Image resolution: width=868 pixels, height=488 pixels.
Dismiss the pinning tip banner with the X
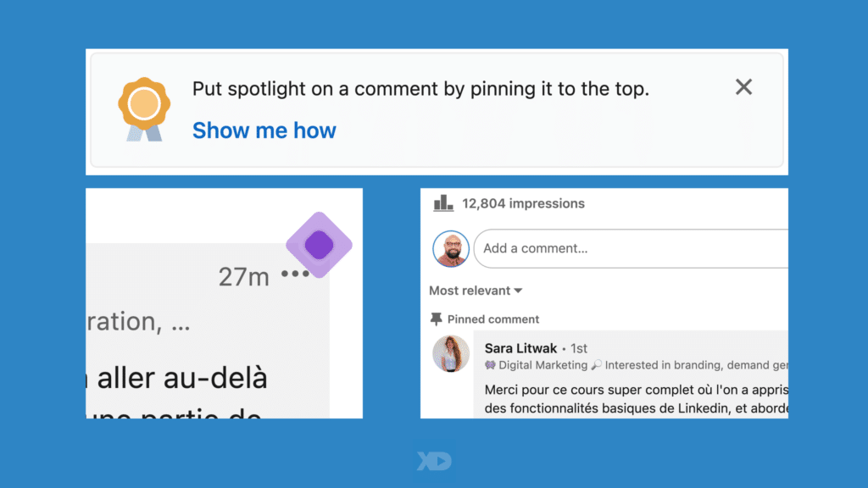pyautogui.click(x=743, y=86)
